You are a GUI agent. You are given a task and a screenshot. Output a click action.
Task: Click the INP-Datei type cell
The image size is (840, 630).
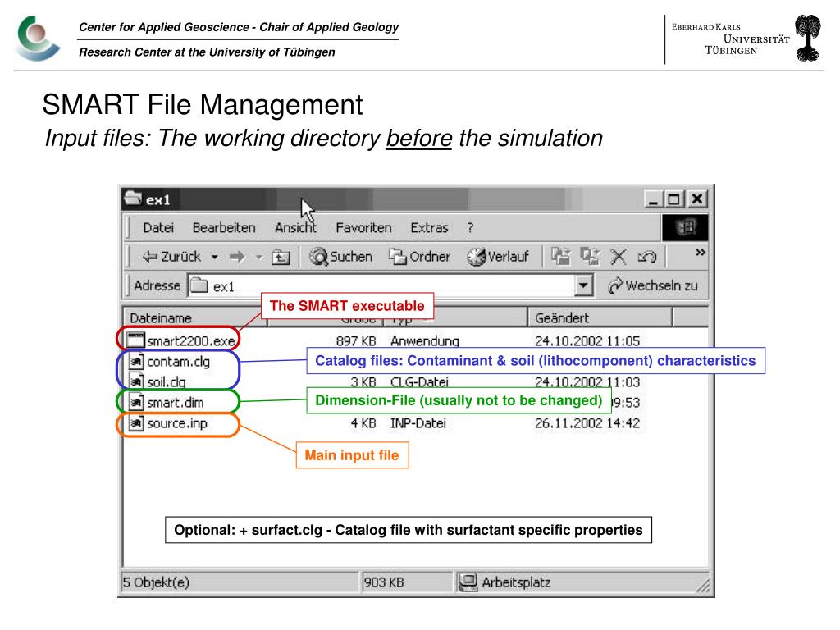click(x=418, y=423)
